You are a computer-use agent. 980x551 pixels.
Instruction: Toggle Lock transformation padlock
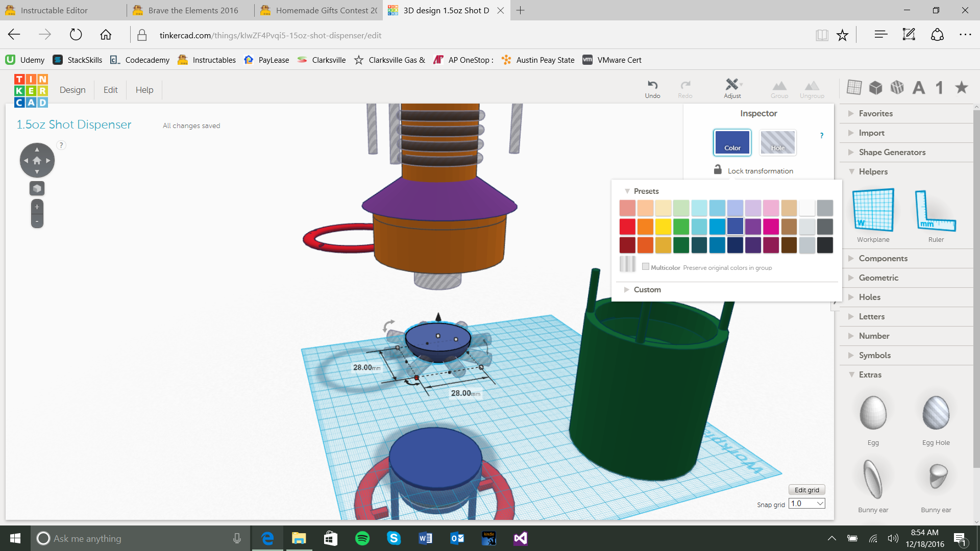pyautogui.click(x=718, y=170)
